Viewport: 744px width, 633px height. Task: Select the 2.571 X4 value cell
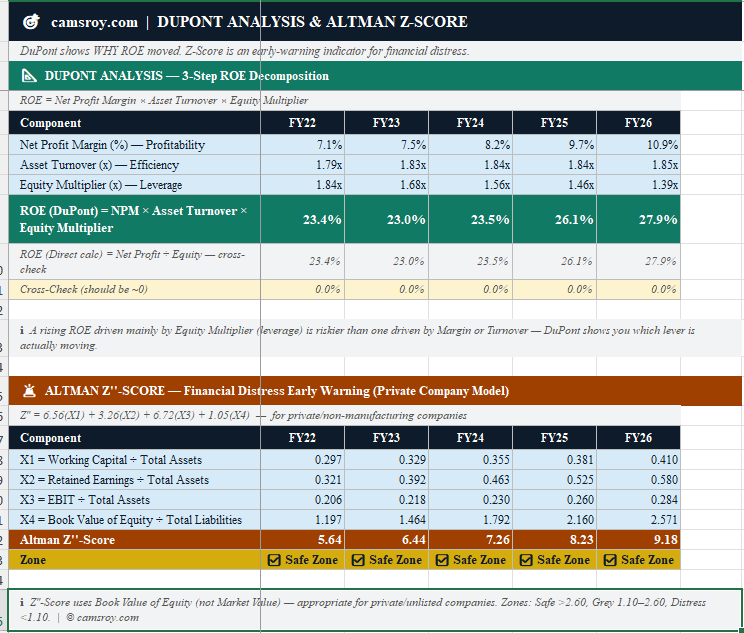point(638,520)
